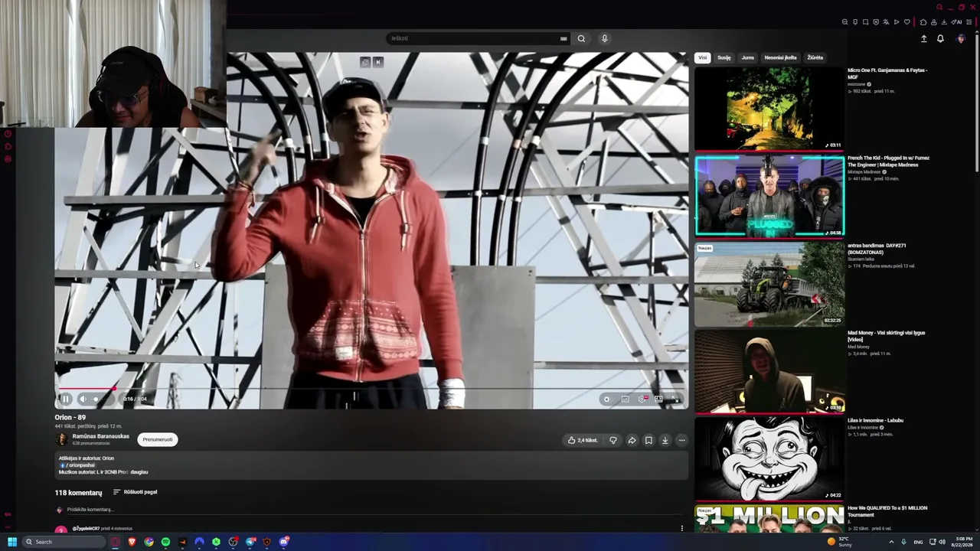Download the video below the player
This screenshot has width=980, height=551.
(x=665, y=440)
